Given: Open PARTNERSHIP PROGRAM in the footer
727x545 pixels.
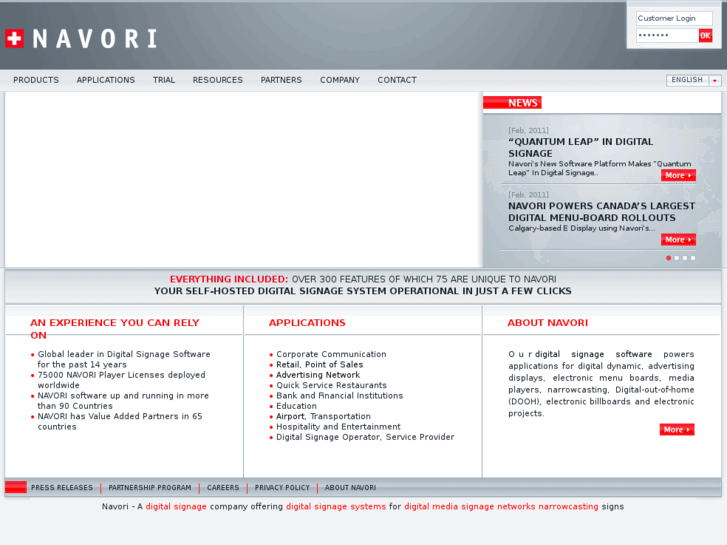Looking at the screenshot, I should 150,488.
